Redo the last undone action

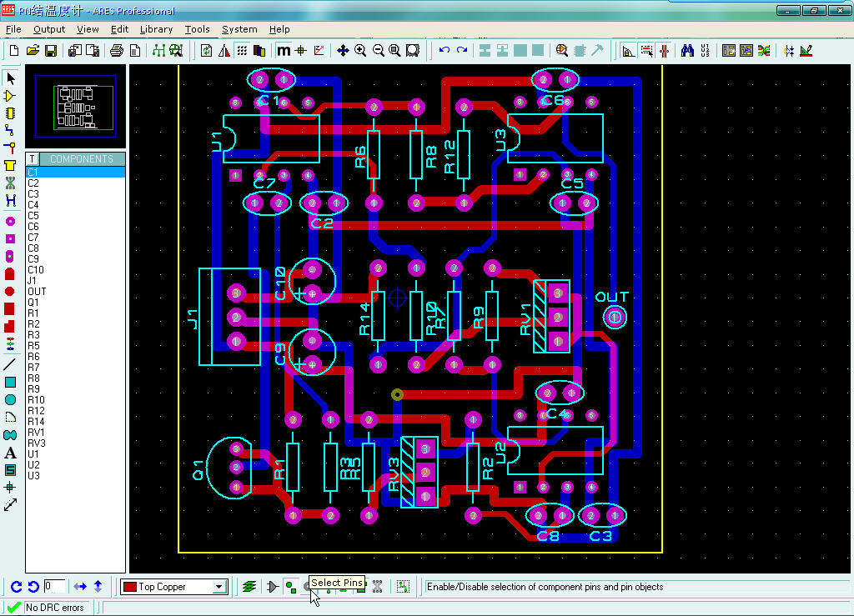point(462,51)
